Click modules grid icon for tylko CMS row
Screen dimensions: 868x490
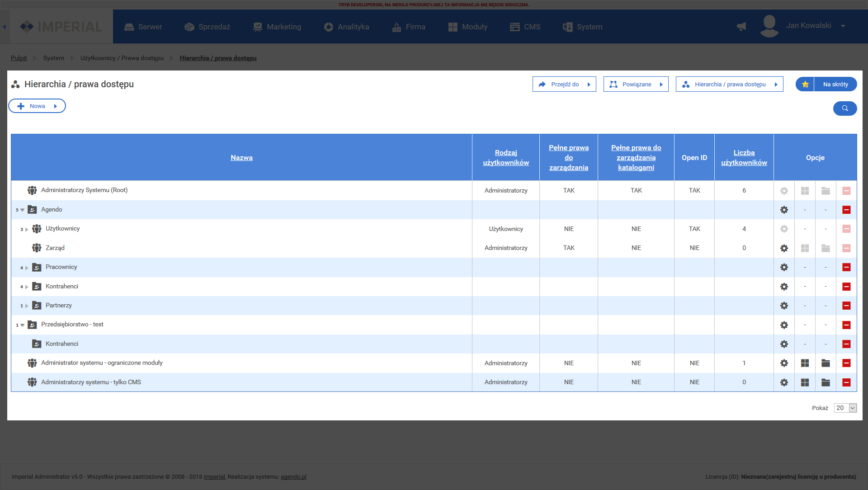805,382
